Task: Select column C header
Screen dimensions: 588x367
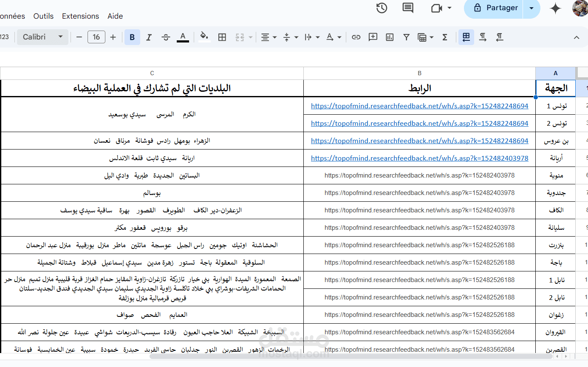Action: click(x=152, y=73)
